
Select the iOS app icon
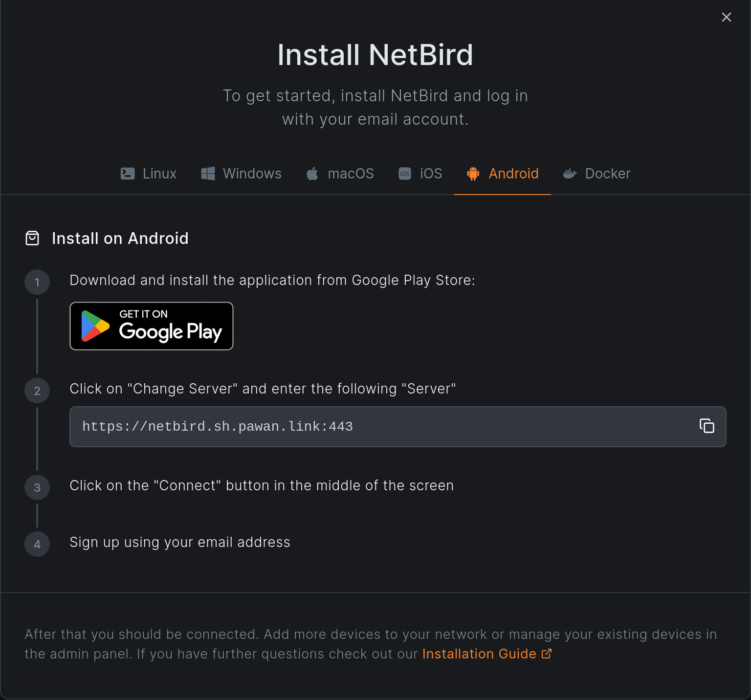tap(404, 174)
